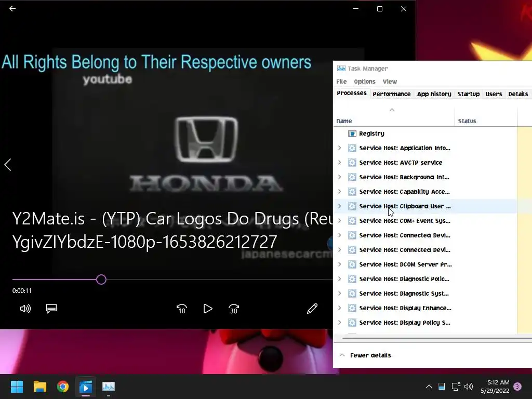Switch to the Startup tab
The image size is (532, 399).
tap(468, 94)
